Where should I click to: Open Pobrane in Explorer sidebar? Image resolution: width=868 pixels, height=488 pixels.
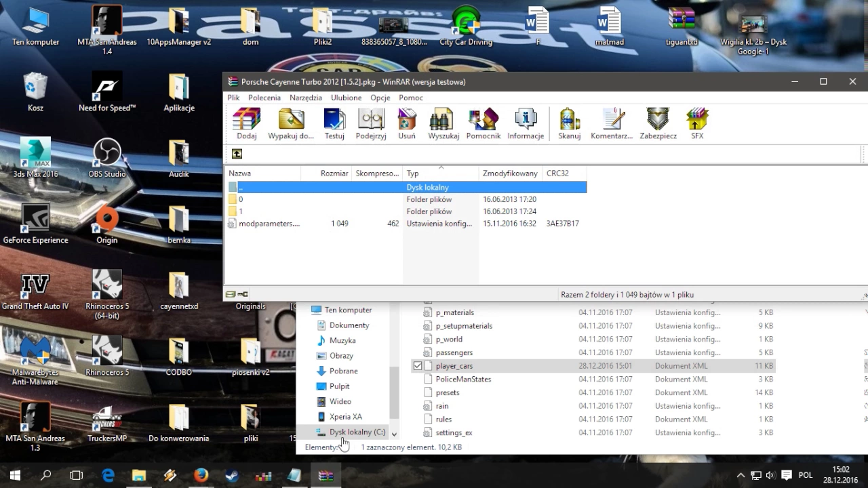pyautogui.click(x=342, y=371)
